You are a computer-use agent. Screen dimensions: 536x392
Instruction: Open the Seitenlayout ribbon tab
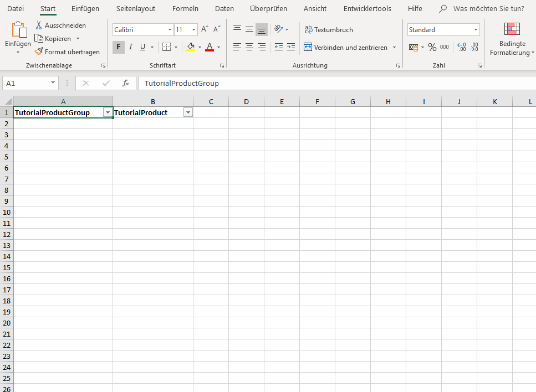pos(136,8)
